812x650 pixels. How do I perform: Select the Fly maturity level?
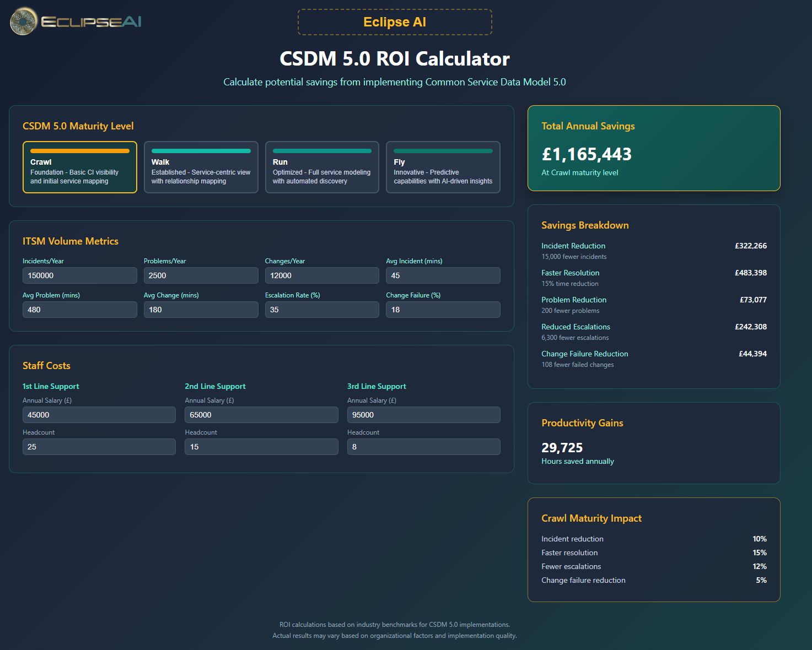(443, 167)
